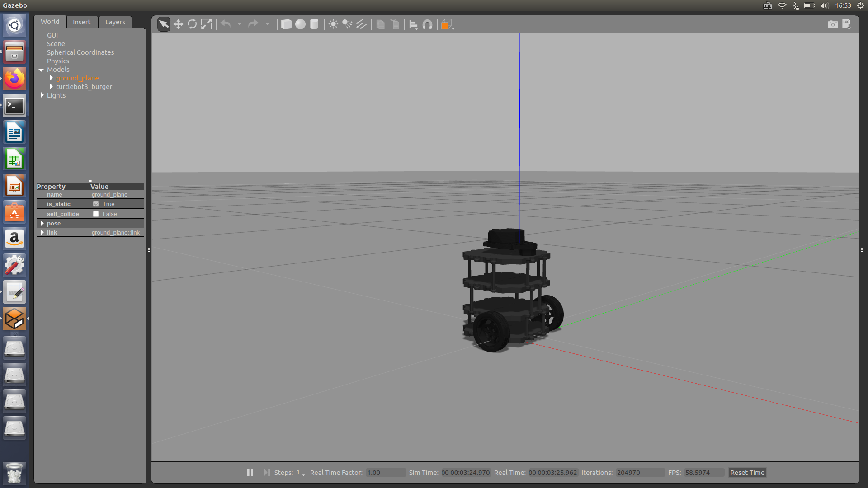Insert a box shape into the scene
Image resolution: width=868 pixels, height=488 pixels.
(286, 24)
